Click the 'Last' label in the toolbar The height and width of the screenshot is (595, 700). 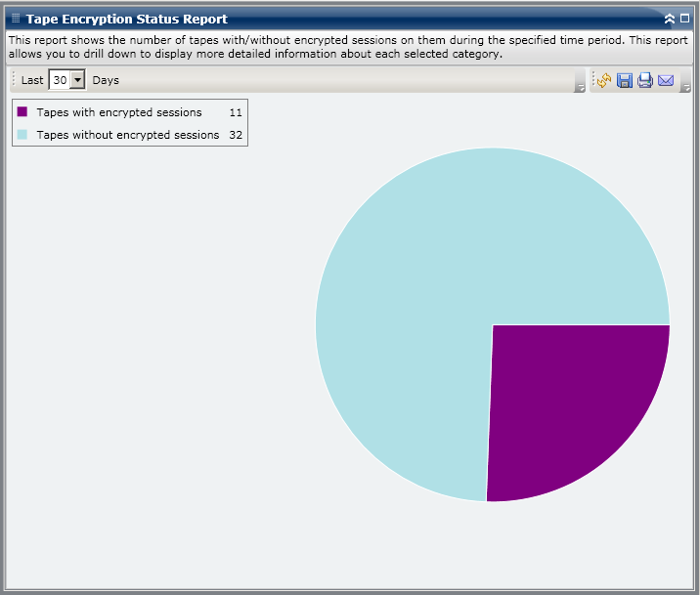tap(32, 80)
